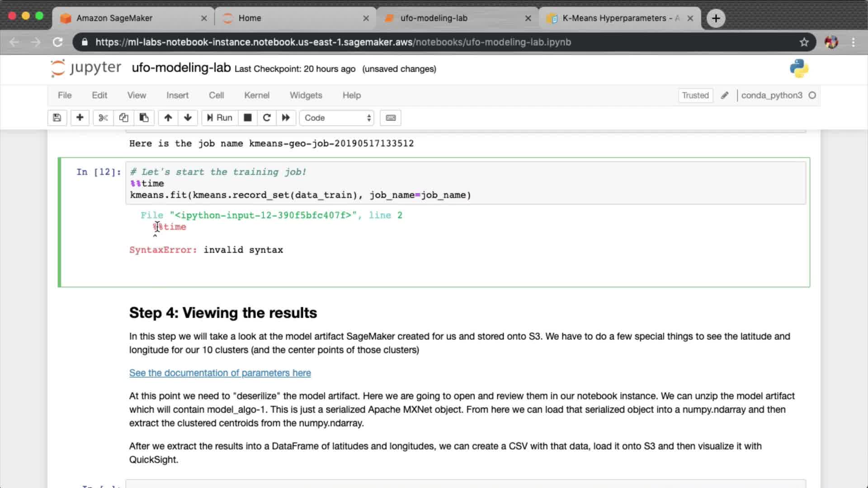The height and width of the screenshot is (488, 868).
Task: Open the Code cell type dropdown
Action: [337, 118]
